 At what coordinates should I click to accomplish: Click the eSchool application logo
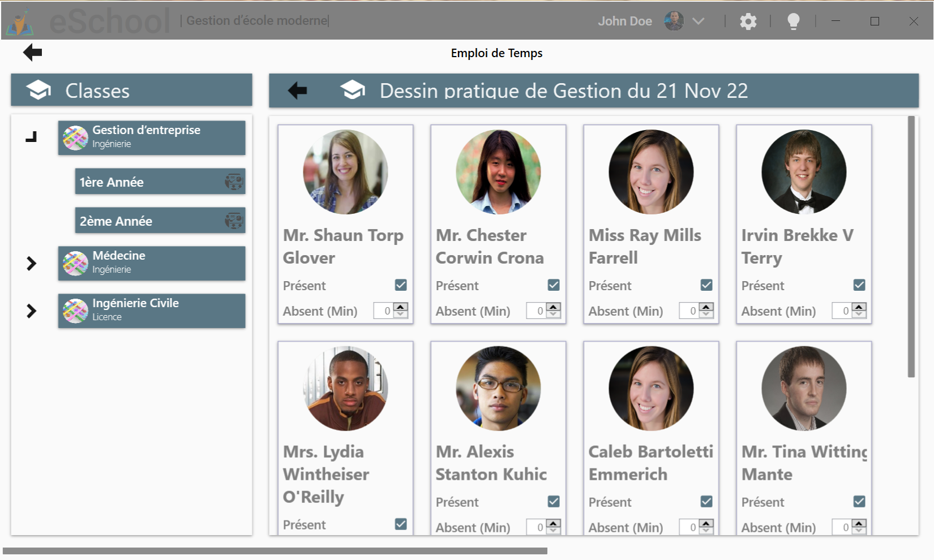[x=19, y=20]
